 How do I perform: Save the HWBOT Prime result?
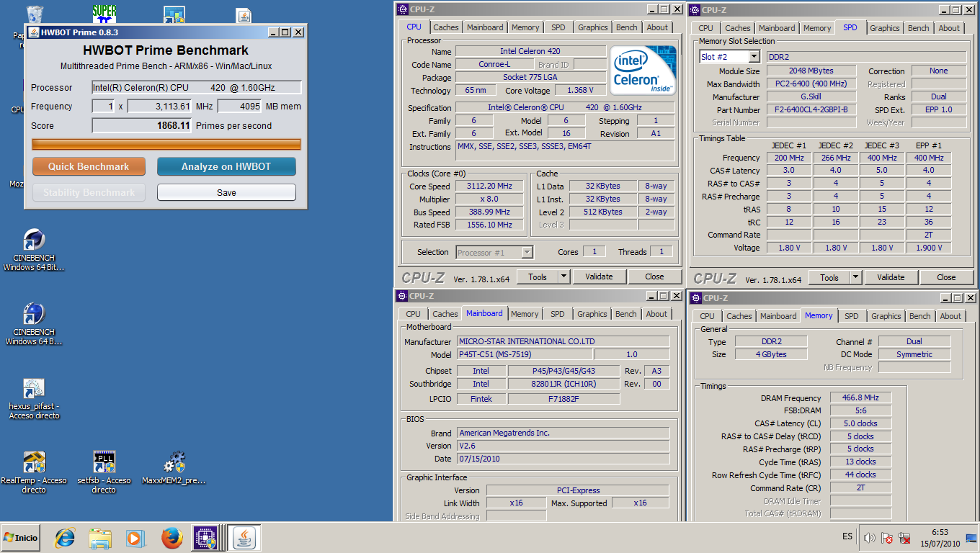226,192
